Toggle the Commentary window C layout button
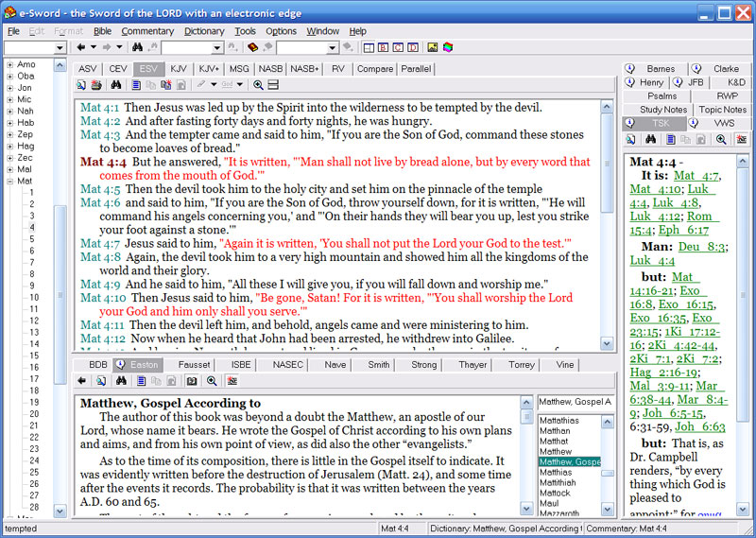 [x=398, y=47]
